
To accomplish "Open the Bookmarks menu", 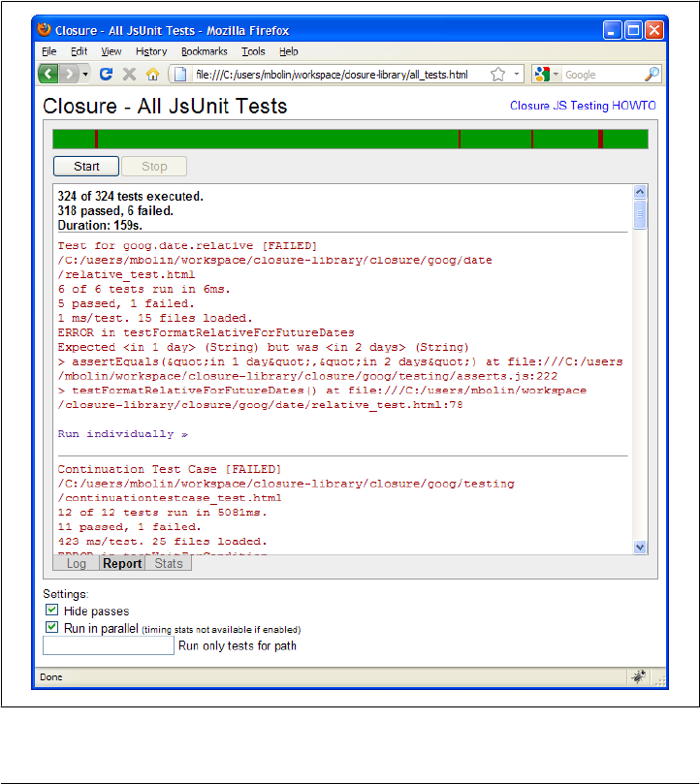I will point(205,51).
